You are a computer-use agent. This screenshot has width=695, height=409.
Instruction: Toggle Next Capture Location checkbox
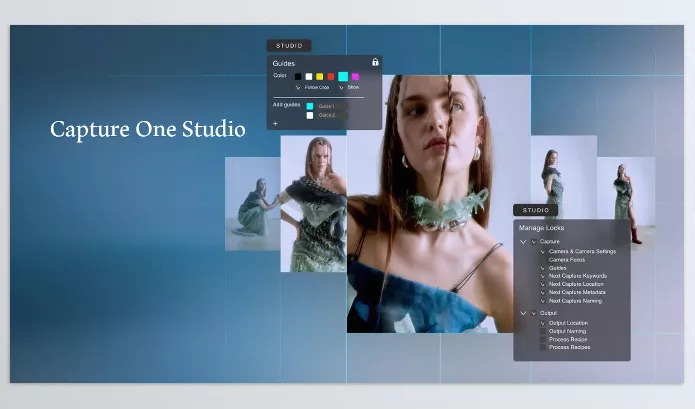pyautogui.click(x=543, y=284)
